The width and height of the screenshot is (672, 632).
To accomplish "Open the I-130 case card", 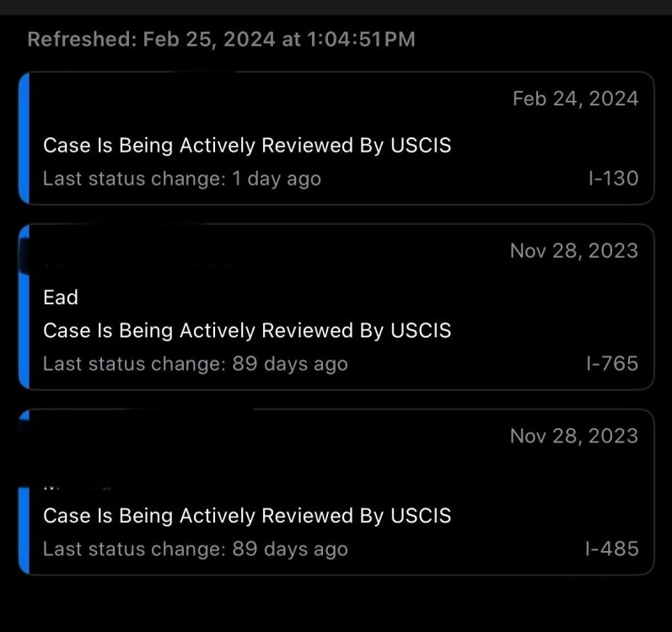I will (336, 138).
